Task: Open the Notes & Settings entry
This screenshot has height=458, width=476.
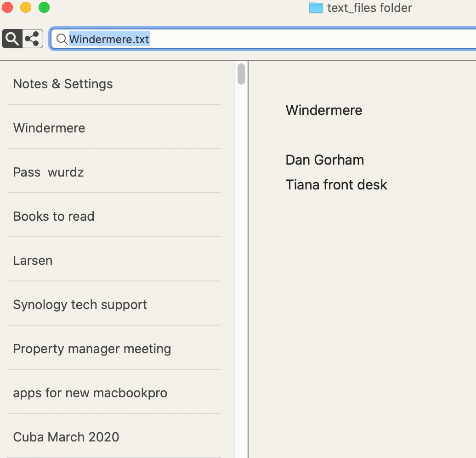Action: click(63, 84)
